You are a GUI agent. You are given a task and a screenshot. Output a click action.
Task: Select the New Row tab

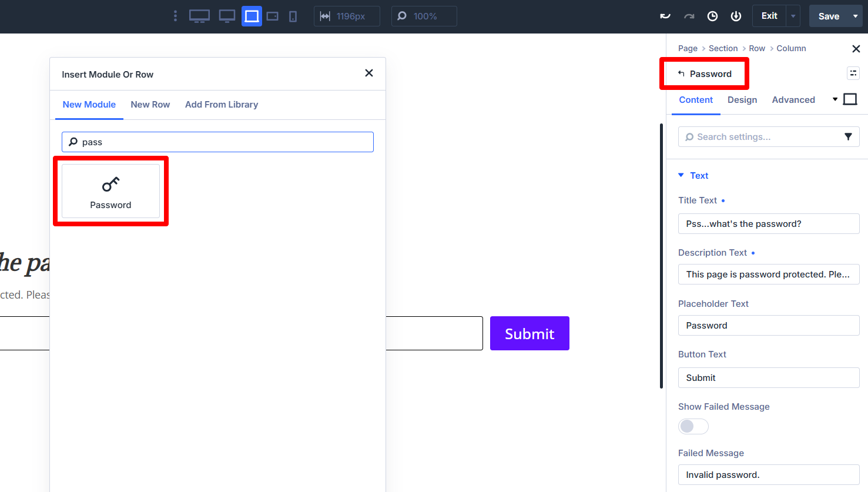(x=150, y=105)
